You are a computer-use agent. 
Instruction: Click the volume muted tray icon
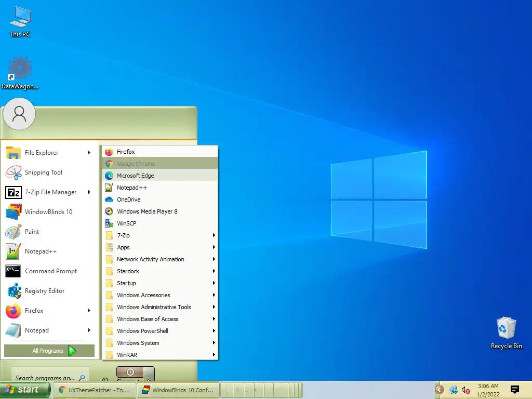465,390
